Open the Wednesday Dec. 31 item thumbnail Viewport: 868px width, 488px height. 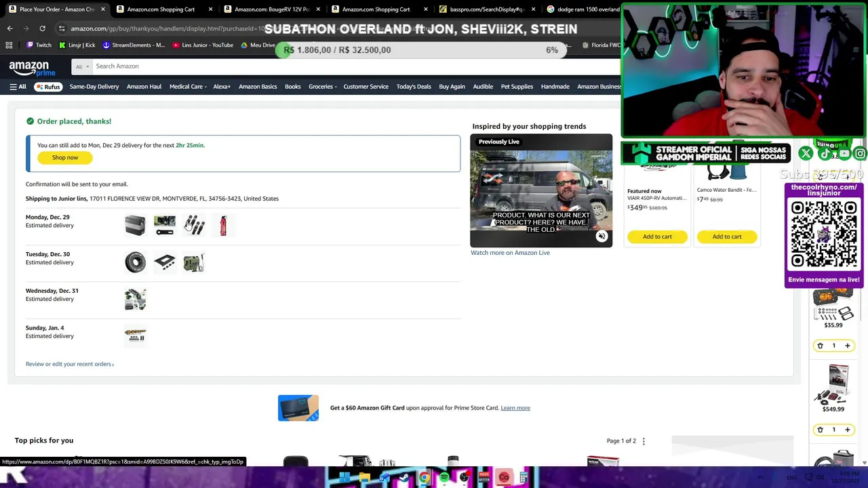click(135, 300)
